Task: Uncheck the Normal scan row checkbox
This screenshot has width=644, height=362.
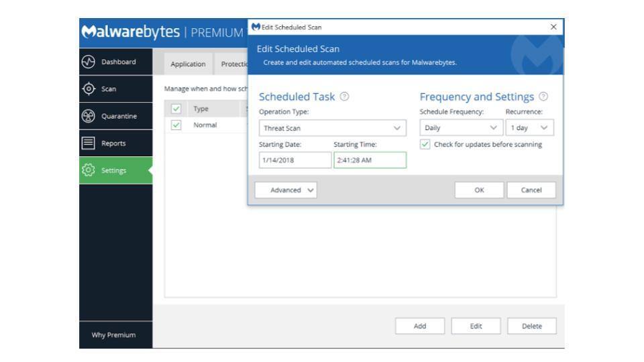Action: (176, 125)
